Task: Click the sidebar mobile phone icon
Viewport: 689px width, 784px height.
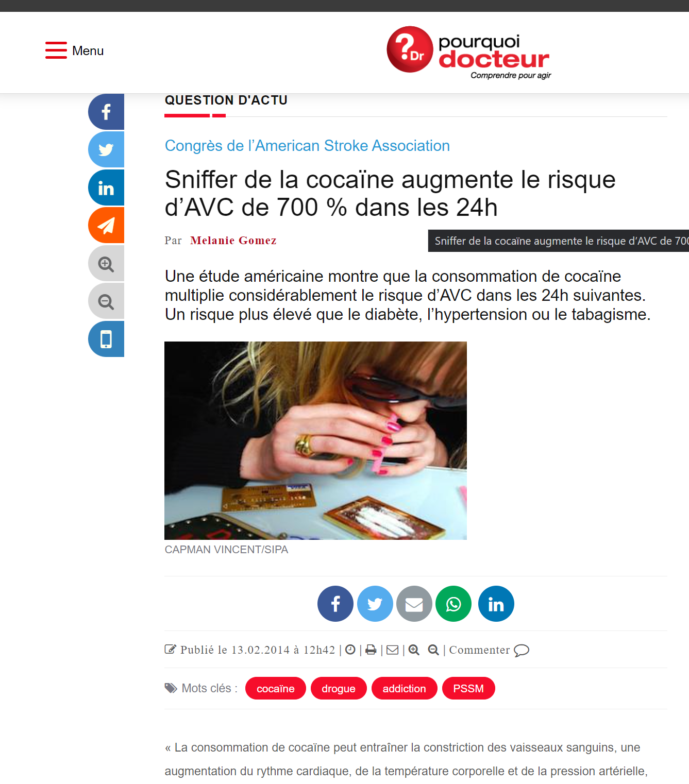Action: click(106, 339)
